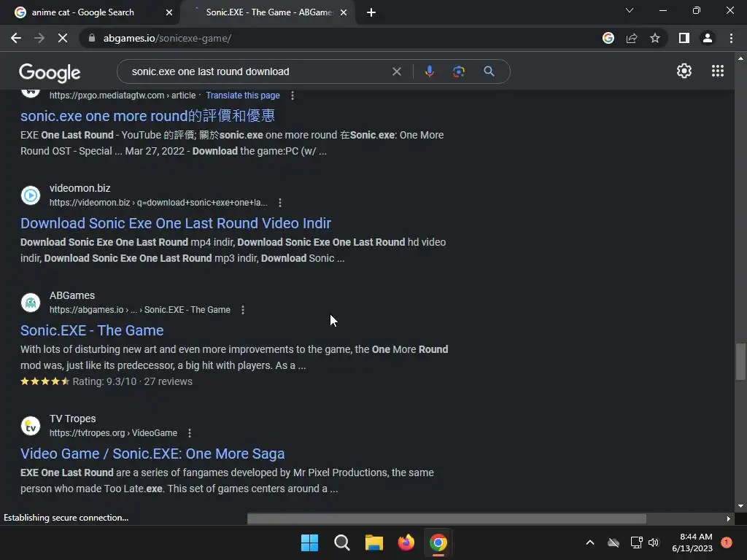
Task: Clear the Google search text
Action: tap(396, 71)
